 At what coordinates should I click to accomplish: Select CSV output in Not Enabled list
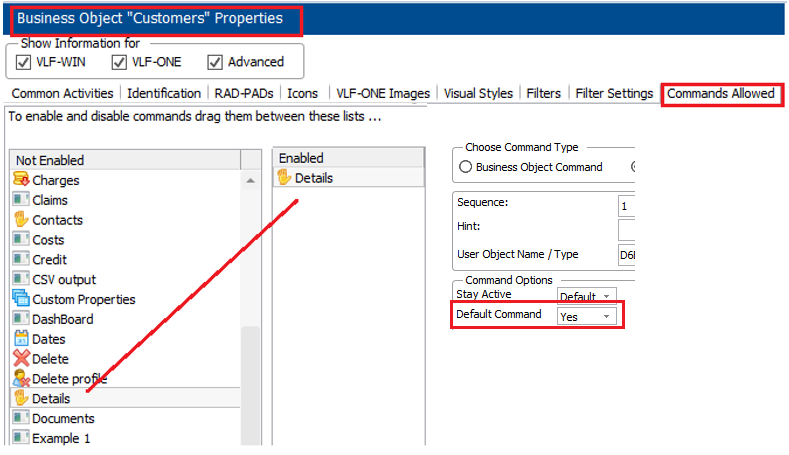point(64,279)
